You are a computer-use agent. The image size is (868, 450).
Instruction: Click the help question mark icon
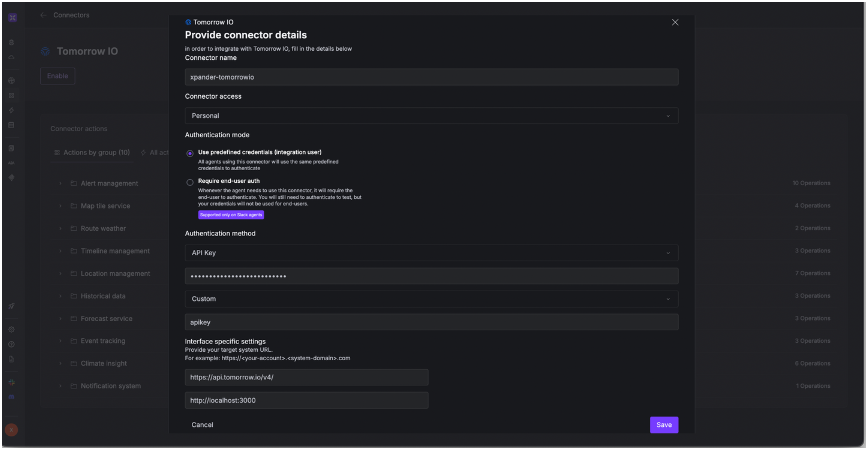pyautogui.click(x=11, y=344)
